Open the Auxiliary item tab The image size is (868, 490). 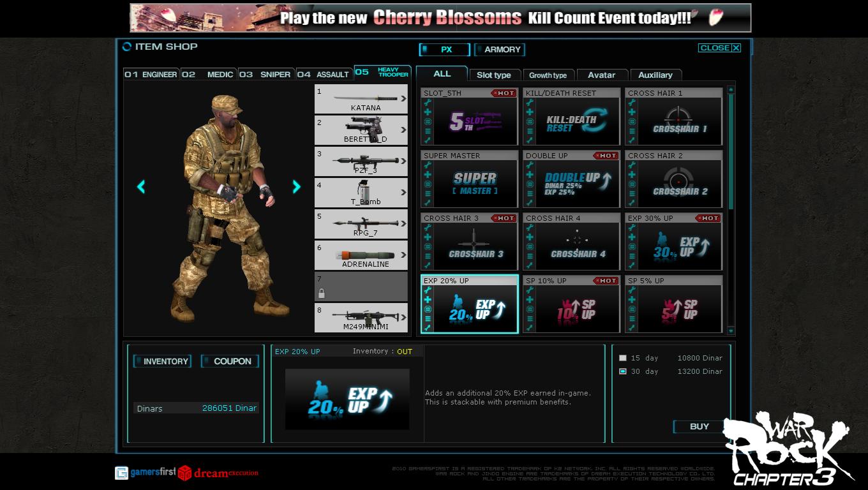[655, 75]
